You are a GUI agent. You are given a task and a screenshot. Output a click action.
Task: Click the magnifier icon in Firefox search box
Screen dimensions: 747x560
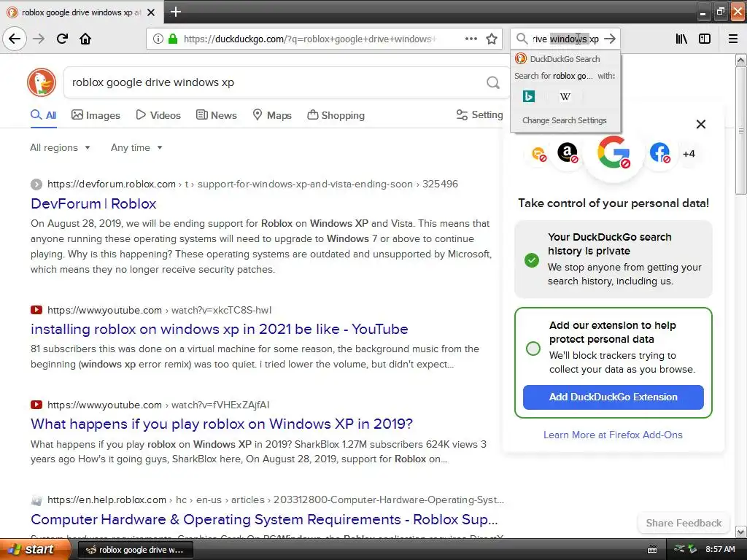(522, 39)
